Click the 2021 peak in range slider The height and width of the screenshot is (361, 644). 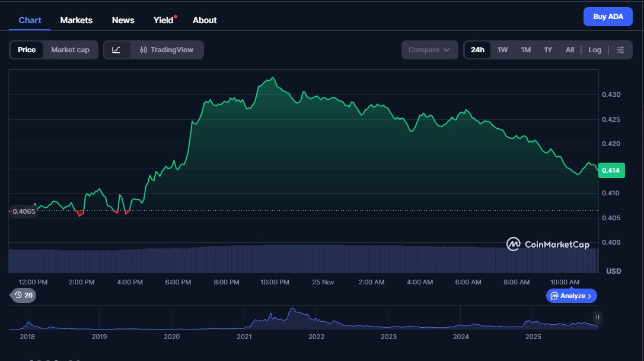coord(292,311)
